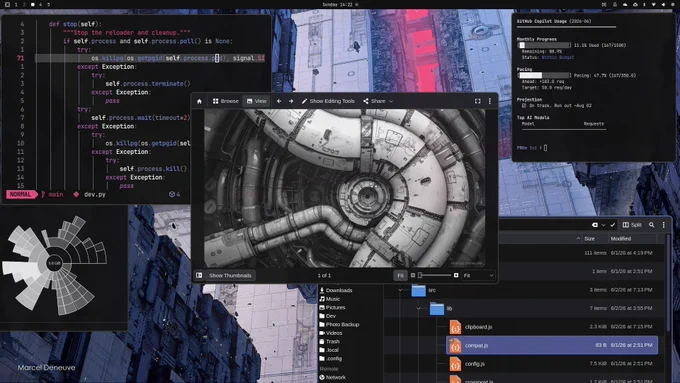Advance to next image with right arrow
This screenshot has height=383, width=680.
pos(291,101)
